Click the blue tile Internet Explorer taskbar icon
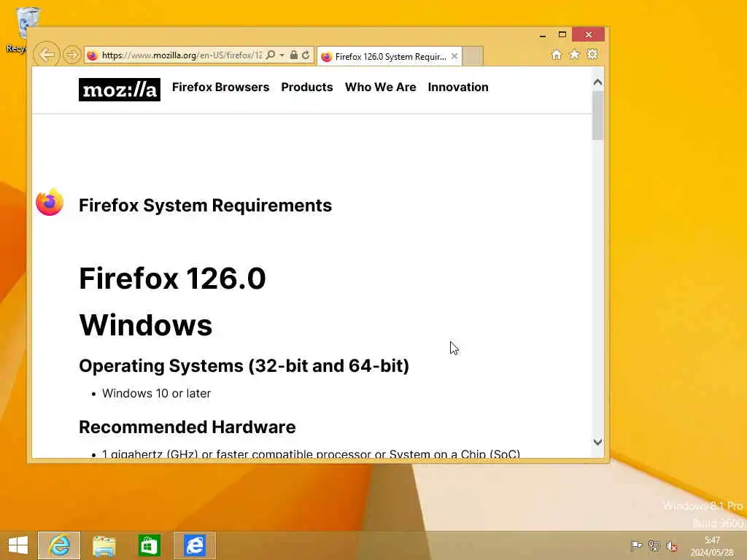Screen dimensions: 747x560 [x=194, y=545]
